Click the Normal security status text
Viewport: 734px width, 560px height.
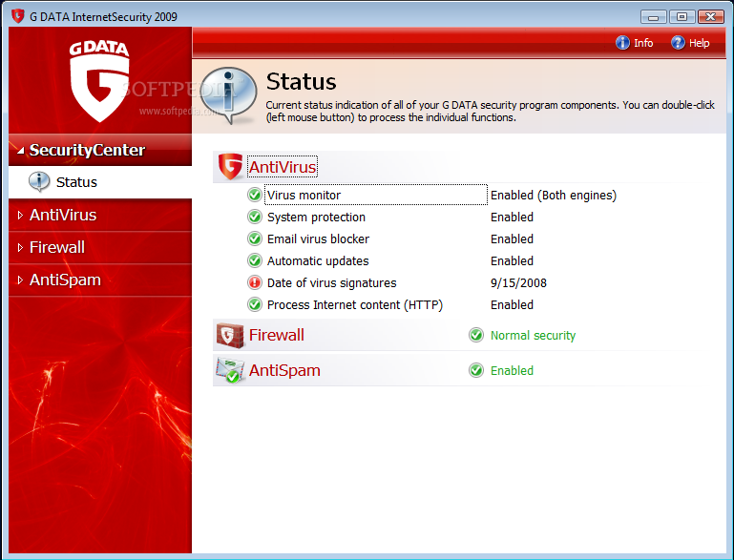[x=533, y=336]
